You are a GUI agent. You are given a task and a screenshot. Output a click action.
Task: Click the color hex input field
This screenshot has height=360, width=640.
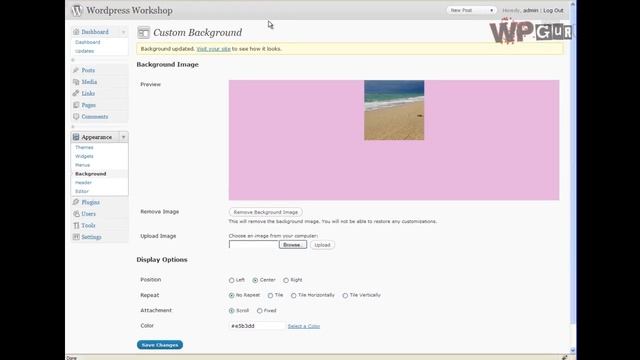pyautogui.click(x=257, y=326)
